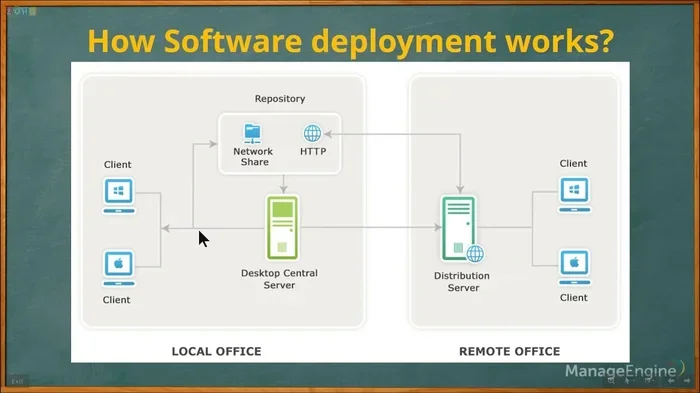Click the Network Share folder icon
The width and height of the screenshot is (700, 393).
point(253,134)
